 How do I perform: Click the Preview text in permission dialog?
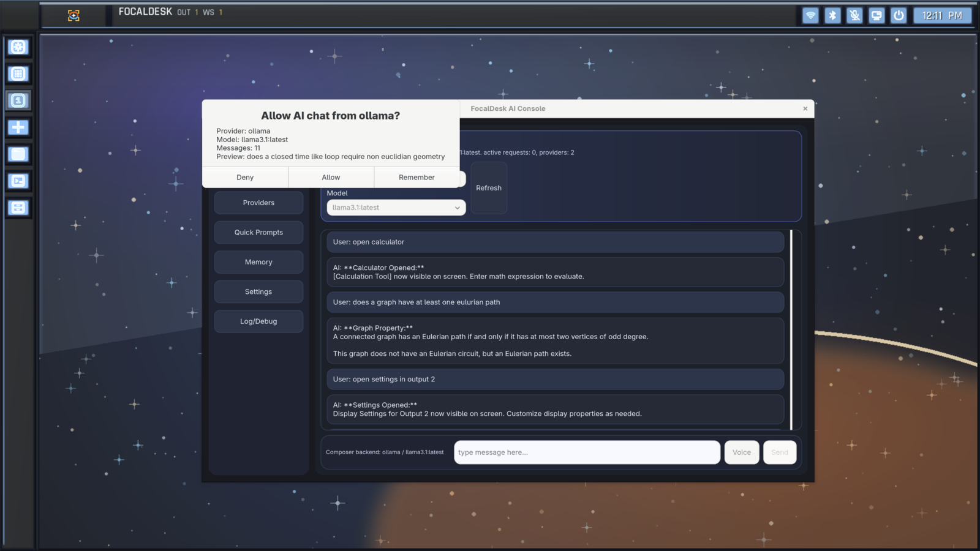click(331, 157)
